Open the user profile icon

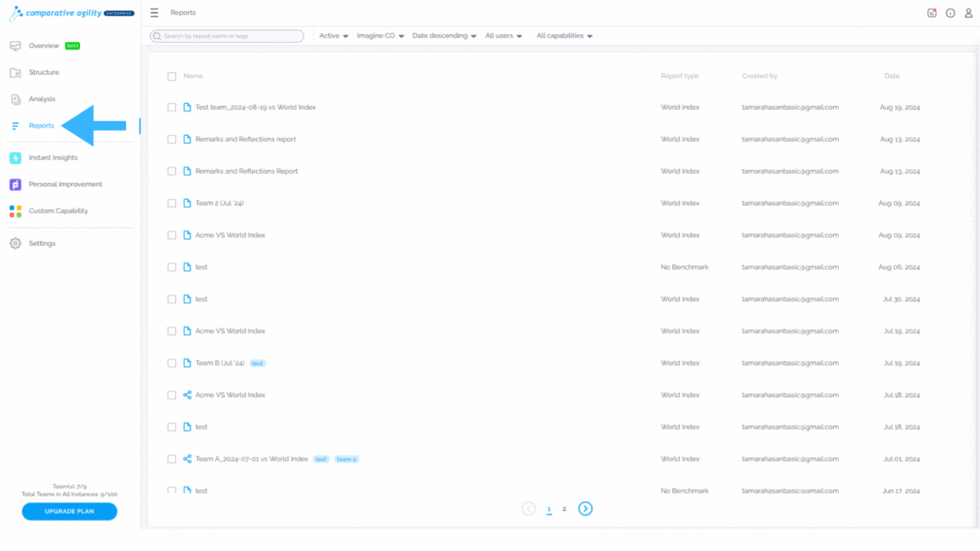968,13
